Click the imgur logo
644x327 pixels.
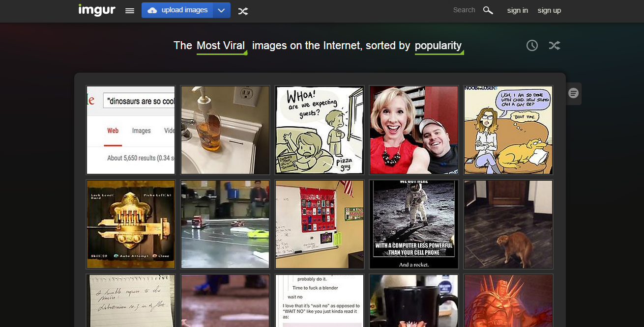pyautogui.click(x=96, y=10)
